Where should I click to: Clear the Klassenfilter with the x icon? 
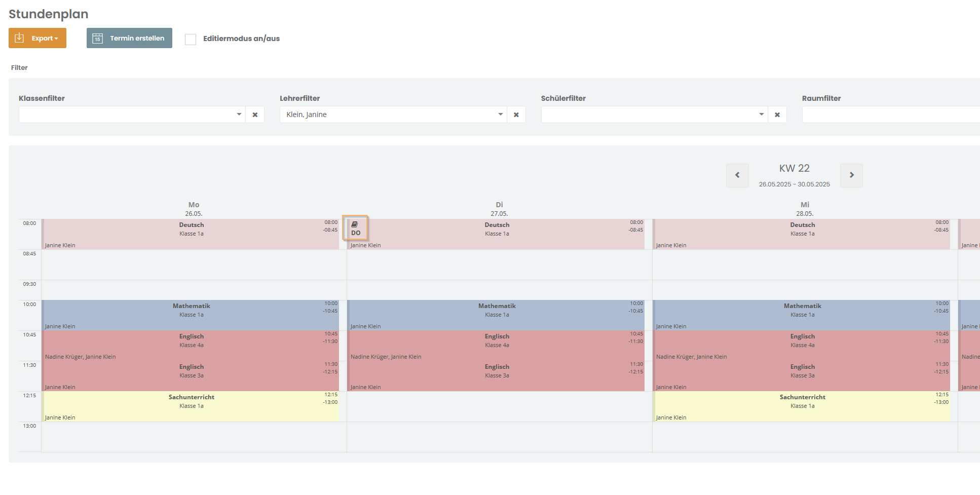pos(255,115)
